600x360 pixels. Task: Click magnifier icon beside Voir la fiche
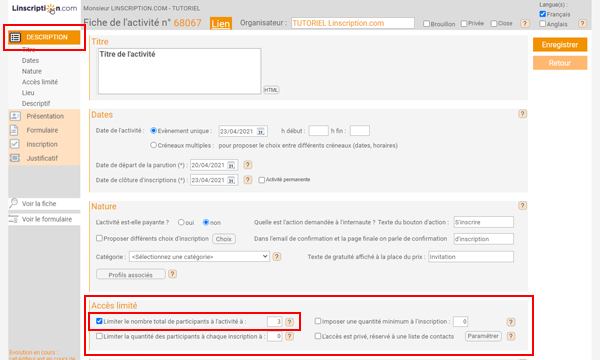pos(14,203)
